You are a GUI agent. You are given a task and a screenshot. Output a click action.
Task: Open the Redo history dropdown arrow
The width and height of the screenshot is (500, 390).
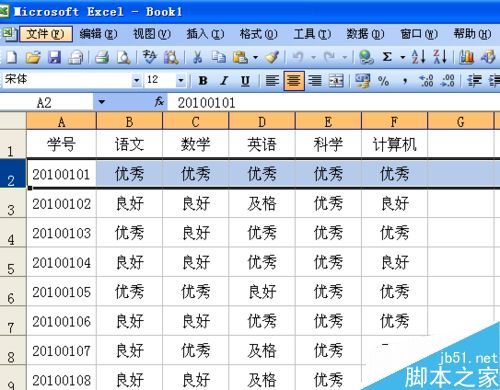coord(345,57)
